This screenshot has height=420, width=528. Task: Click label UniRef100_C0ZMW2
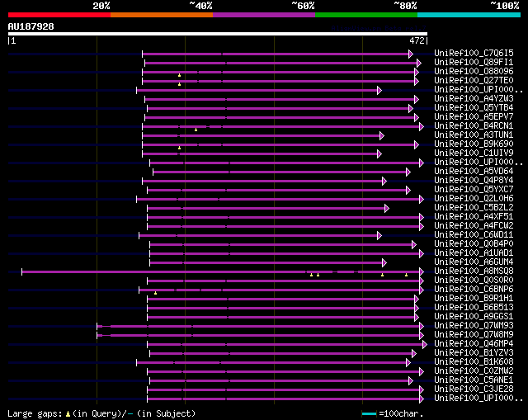[474, 371]
